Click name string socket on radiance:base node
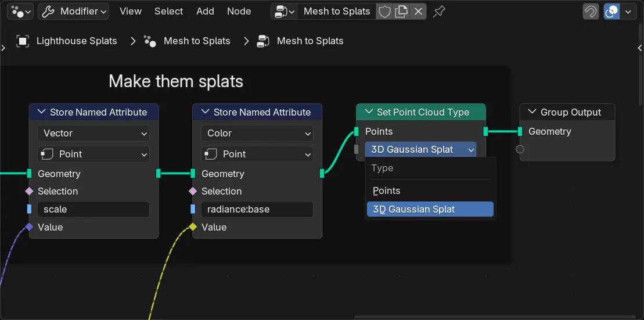644x320 pixels. tap(193, 209)
